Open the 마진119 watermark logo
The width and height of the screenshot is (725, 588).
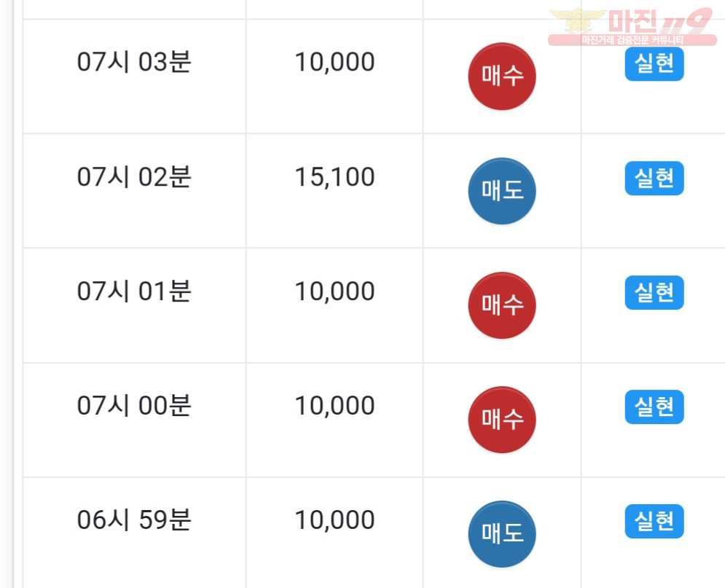[x=632, y=27]
